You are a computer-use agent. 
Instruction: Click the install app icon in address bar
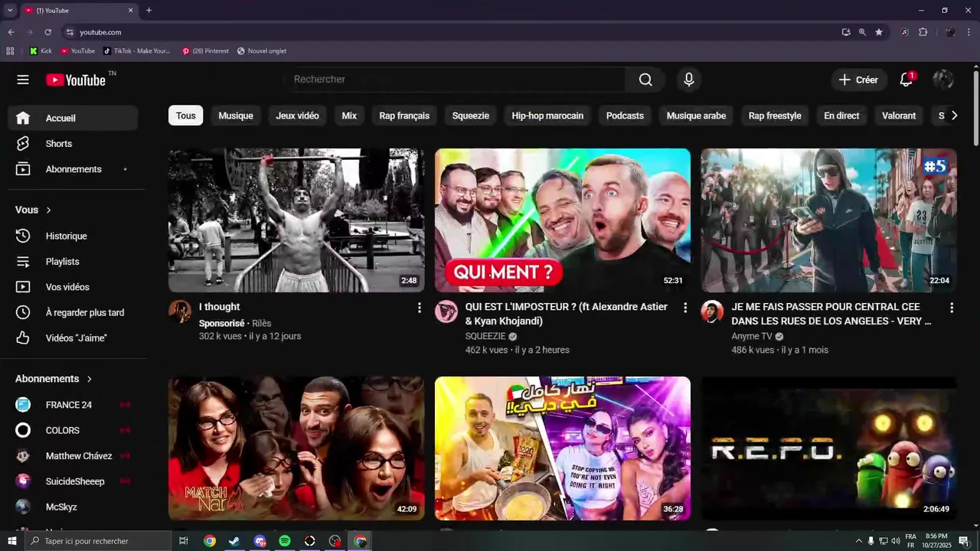(845, 32)
